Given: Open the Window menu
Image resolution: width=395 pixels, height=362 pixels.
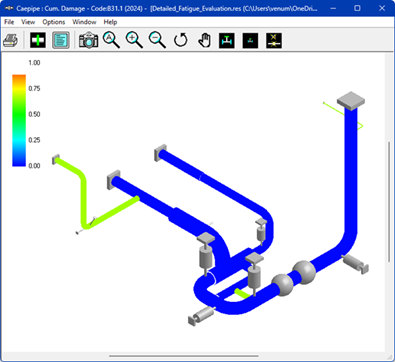Looking at the screenshot, I should [84, 22].
